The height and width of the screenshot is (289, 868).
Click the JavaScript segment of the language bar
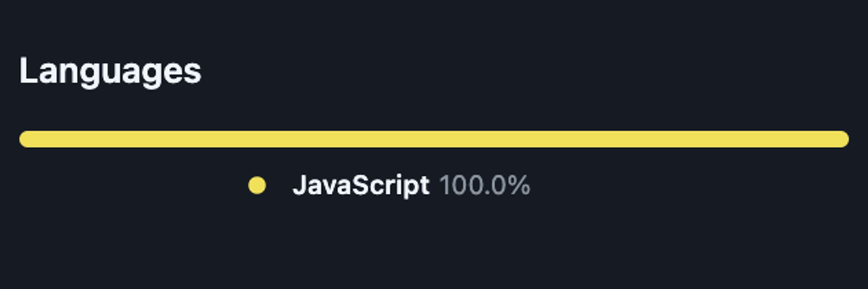tap(434, 139)
